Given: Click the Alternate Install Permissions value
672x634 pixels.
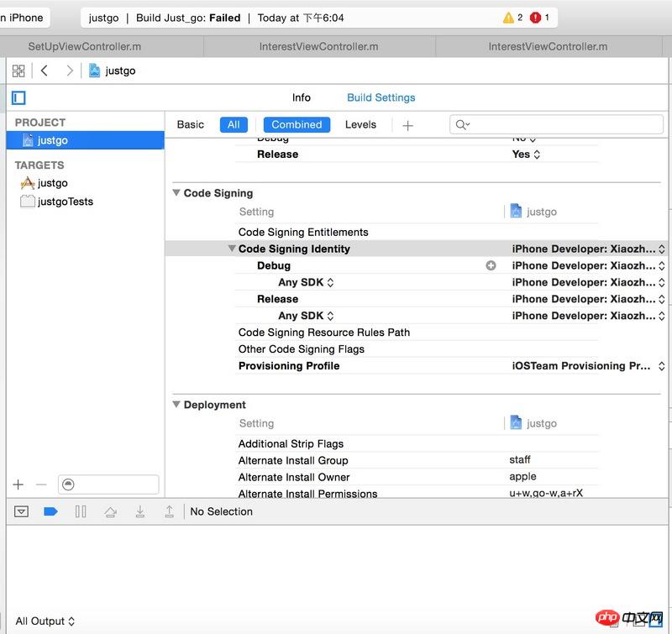Looking at the screenshot, I should 546,493.
